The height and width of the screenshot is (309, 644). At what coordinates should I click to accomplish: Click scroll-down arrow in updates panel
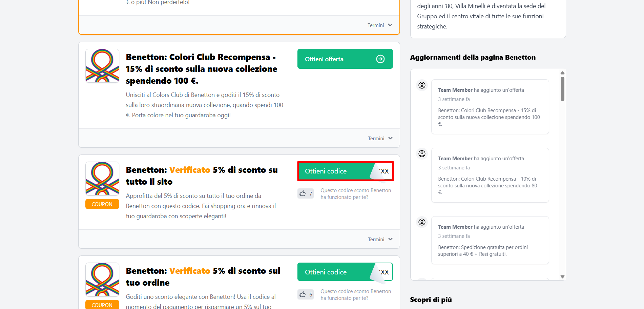[x=562, y=277]
